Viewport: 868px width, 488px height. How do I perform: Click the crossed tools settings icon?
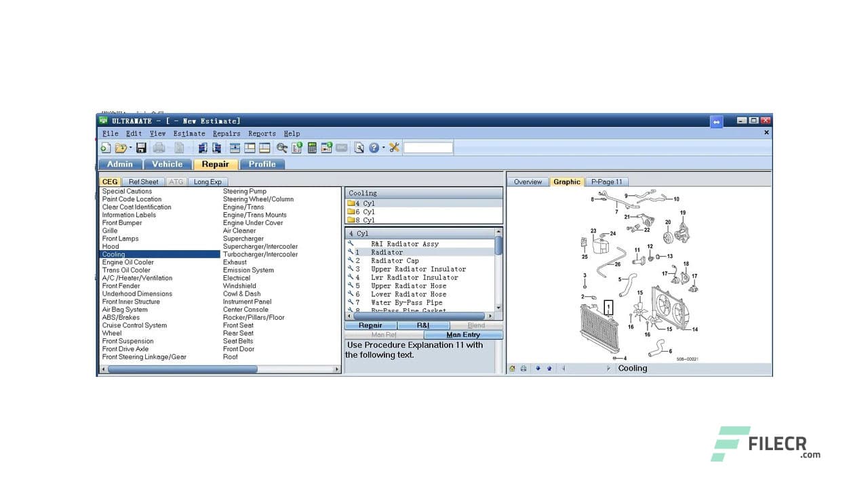pyautogui.click(x=394, y=148)
